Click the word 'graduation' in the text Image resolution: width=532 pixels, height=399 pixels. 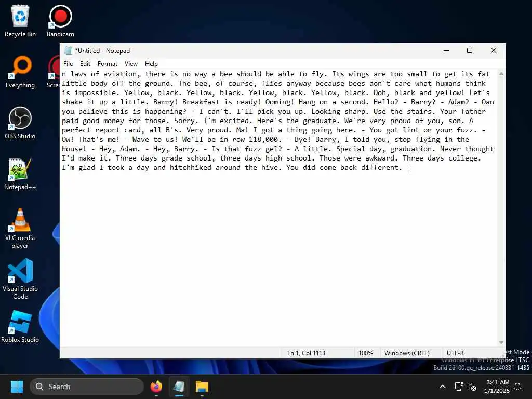(x=410, y=149)
